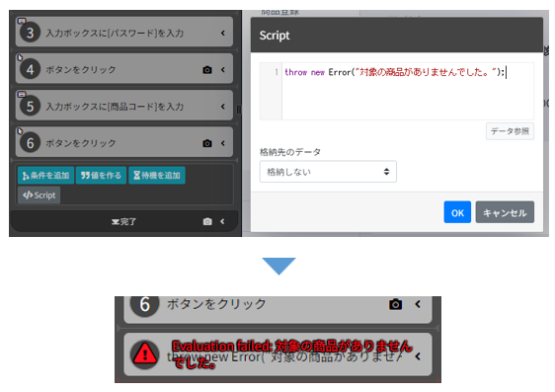This screenshot has width=555, height=392.
Task: Click the step 4 number badge
Action: pyautogui.click(x=30, y=69)
